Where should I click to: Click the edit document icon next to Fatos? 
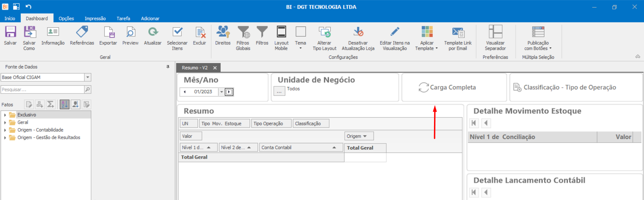pos(29,105)
